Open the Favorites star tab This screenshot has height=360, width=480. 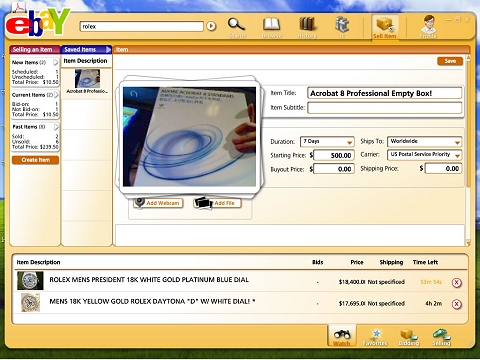tap(375, 337)
